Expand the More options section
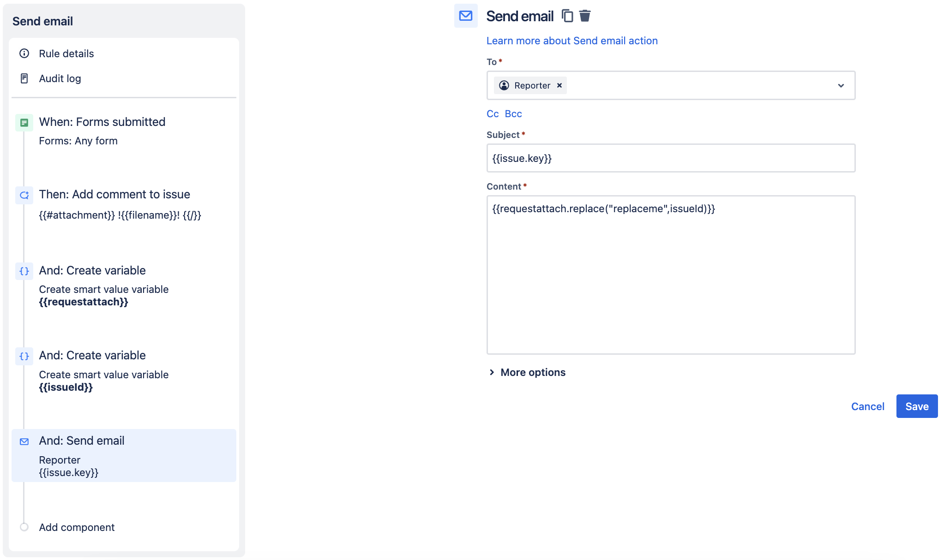 tap(527, 372)
